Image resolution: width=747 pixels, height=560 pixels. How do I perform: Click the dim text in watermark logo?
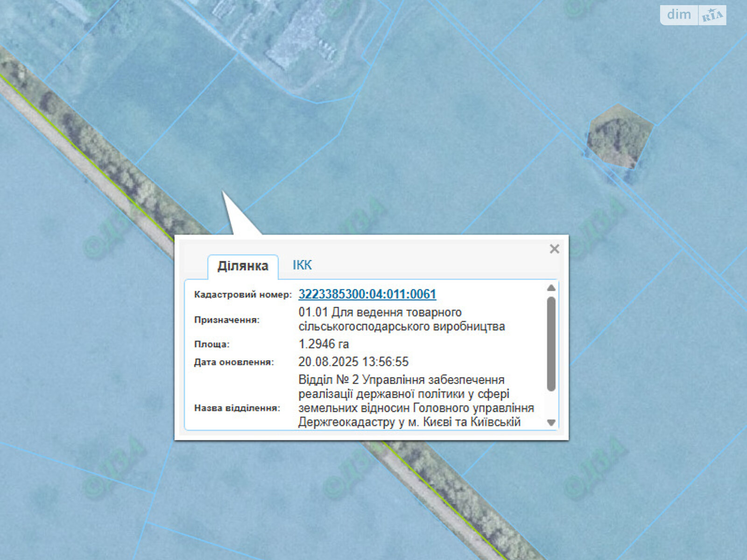[x=679, y=15]
